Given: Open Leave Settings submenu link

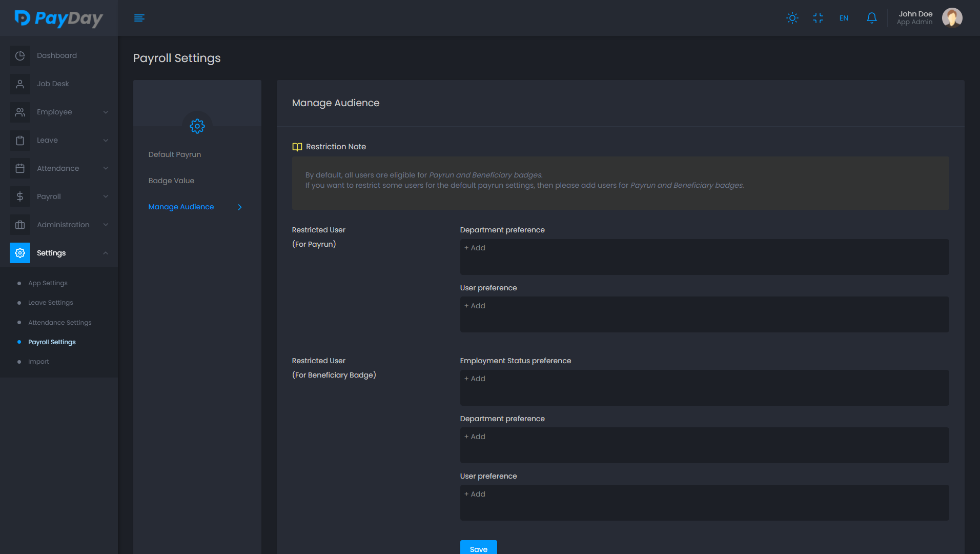Looking at the screenshot, I should 50,303.
